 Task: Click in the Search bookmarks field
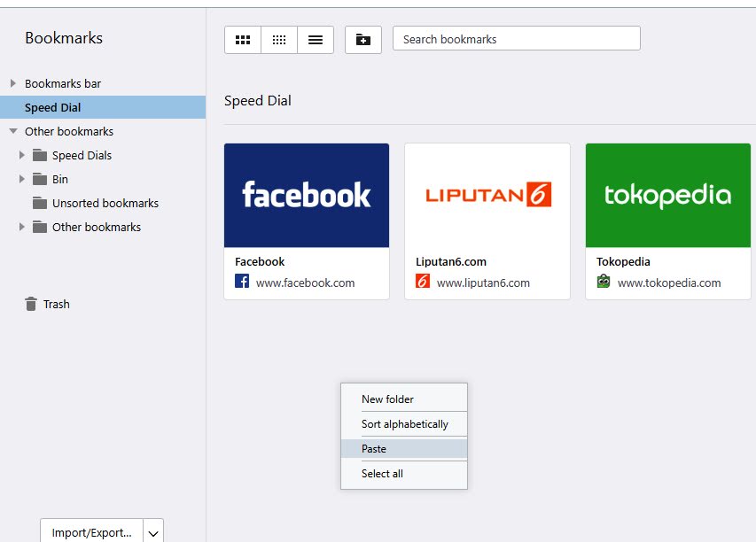tap(517, 39)
